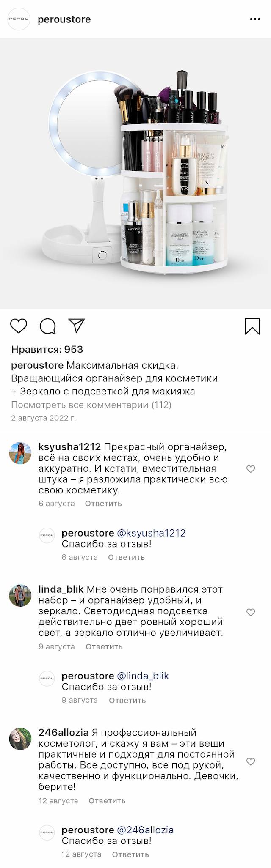Like the post with the heart icon
The image size is (271, 868).
tap(19, 326)
